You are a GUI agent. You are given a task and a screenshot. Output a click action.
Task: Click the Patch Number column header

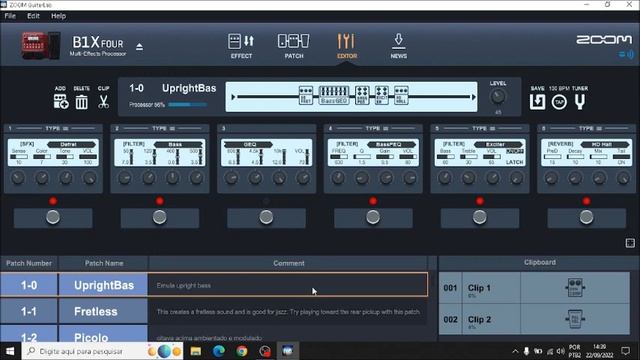(x=29, y=263)
